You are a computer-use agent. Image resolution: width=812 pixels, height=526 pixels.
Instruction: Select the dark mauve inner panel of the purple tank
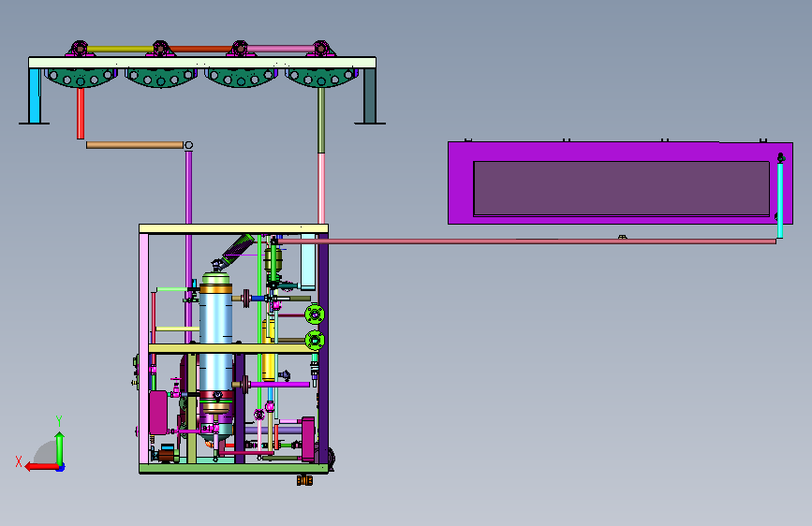tap(622, 188)
